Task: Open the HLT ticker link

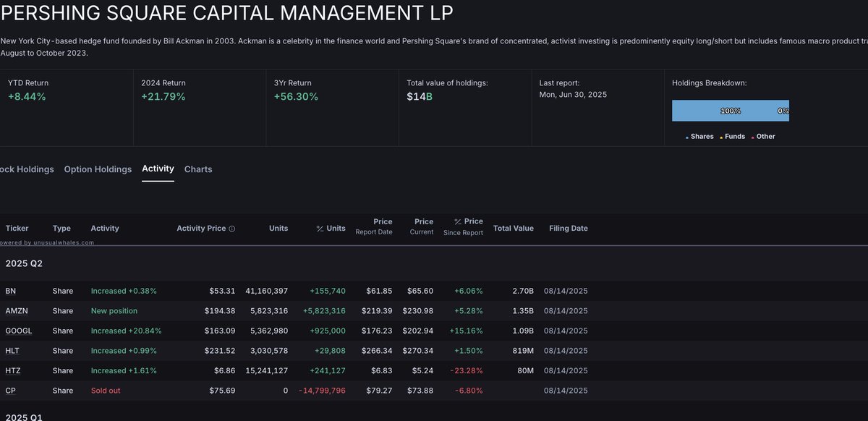Action: tap(12, 351)
